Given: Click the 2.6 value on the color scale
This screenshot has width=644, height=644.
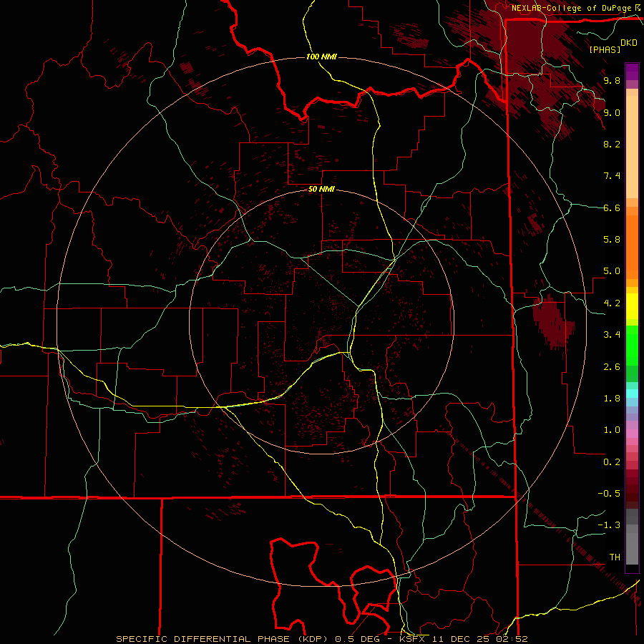Looking at the screenshot, I should 612,367.
